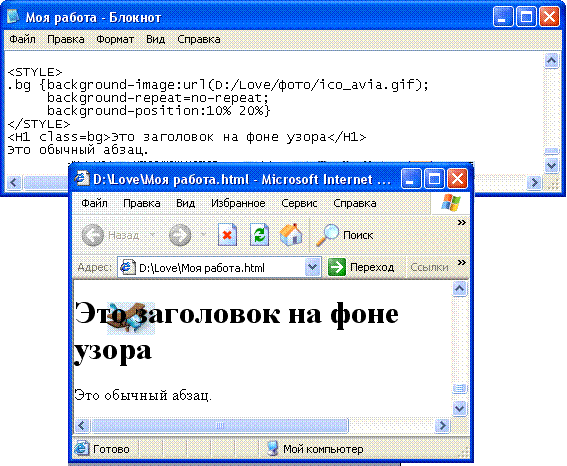Open the Формат menu in Notepad
This screenshot has height=466, width=567.
[115, 39]
